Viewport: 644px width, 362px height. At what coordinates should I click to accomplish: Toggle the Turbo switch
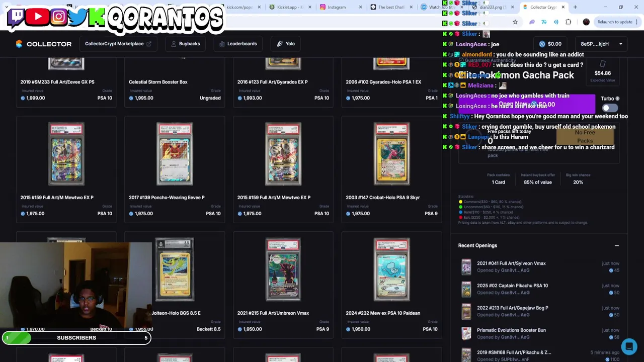coord(609,108)
